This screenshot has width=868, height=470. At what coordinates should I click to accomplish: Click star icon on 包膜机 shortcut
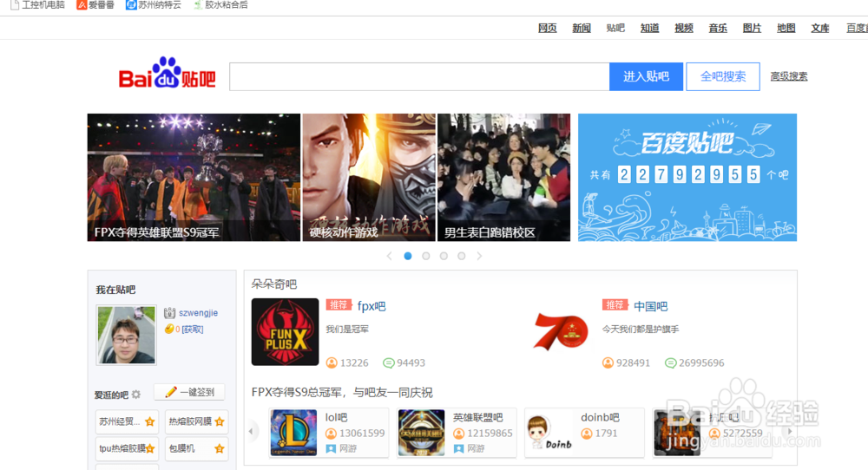(x=220, y=448)
